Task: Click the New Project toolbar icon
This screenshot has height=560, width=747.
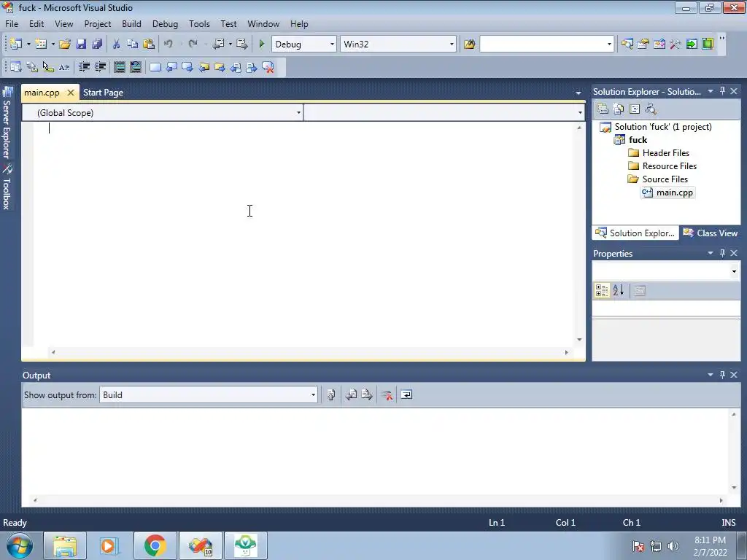Action: tap(16, 44)
